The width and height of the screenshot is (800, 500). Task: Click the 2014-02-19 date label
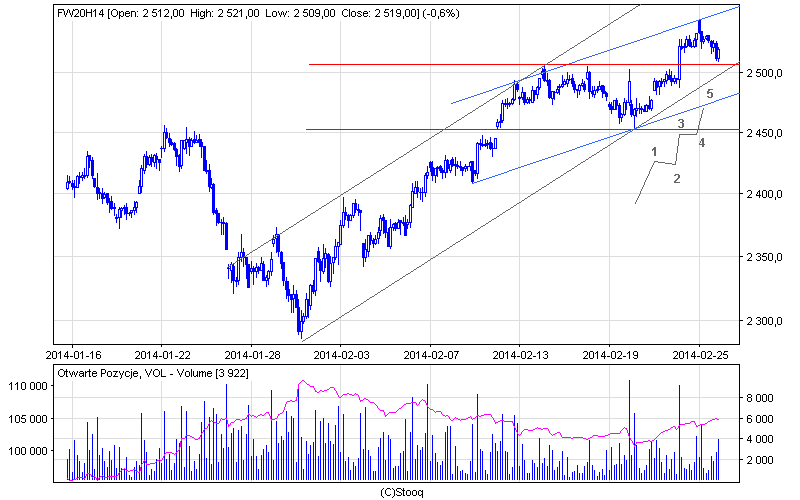[610, 355]
